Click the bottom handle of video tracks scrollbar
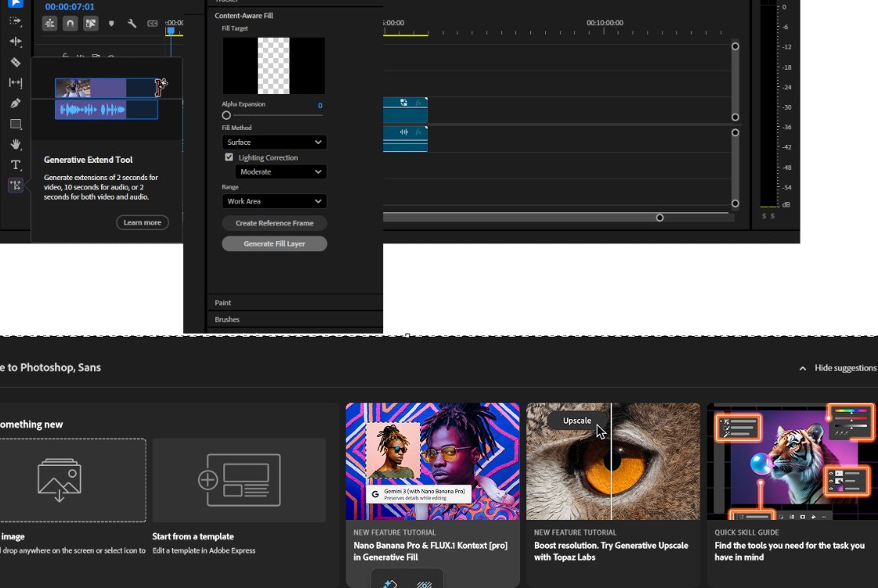Screen dimensions: 878x588 pyautogui.click(x=735, y=117)
